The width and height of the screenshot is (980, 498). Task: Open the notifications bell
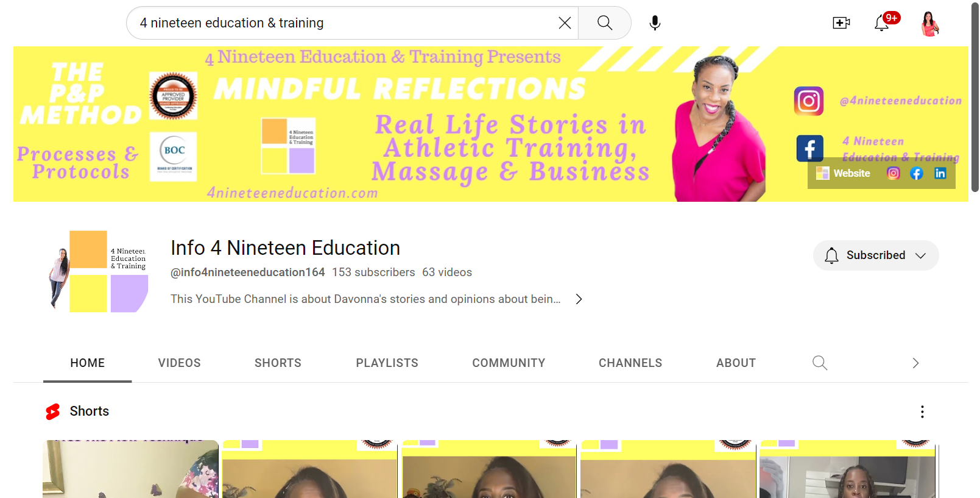tap(881, 23)
